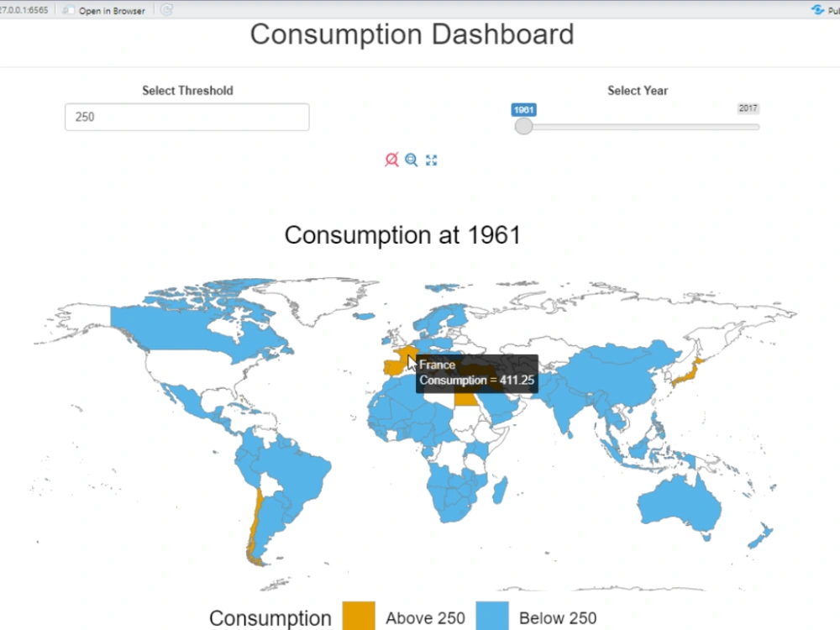Viewport: 840px width, 630px height.
Task: Click the 2017 maximum year label
Action: pos(748,108)
